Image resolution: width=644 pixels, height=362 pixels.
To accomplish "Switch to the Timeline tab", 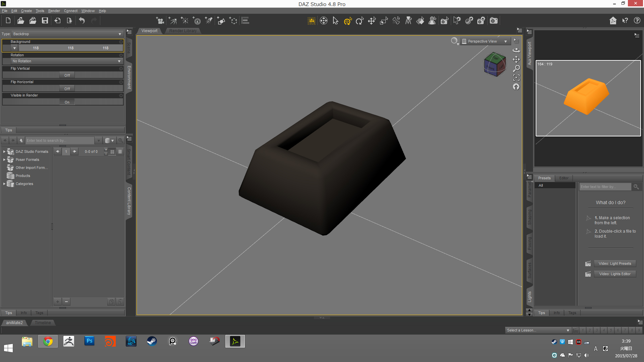I will coord(43,323).
